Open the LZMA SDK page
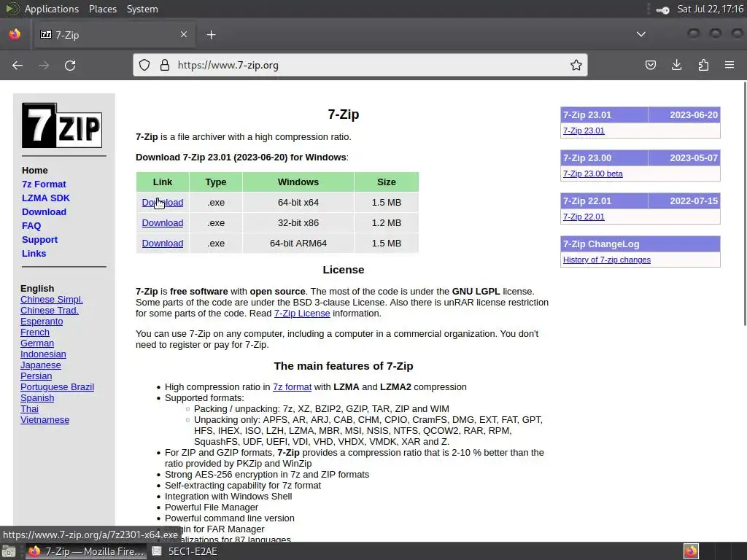The height and width of the screenshot is (560, 747). coord(46,198)
